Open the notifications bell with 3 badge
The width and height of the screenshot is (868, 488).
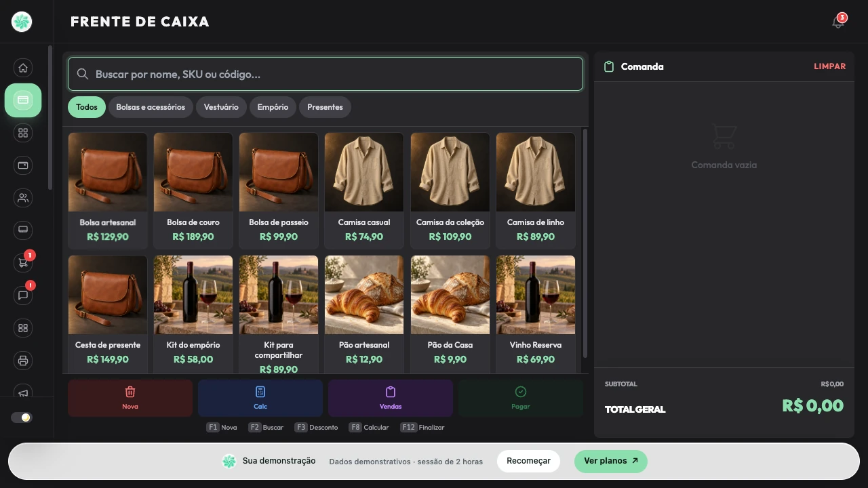pyautogui.click(x=838, y=22)
